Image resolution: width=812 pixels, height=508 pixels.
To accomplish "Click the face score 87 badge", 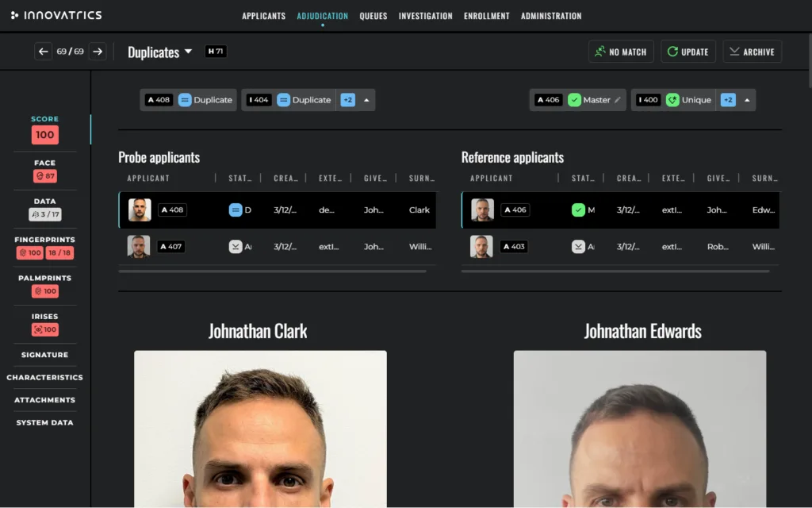I will 45,176.
